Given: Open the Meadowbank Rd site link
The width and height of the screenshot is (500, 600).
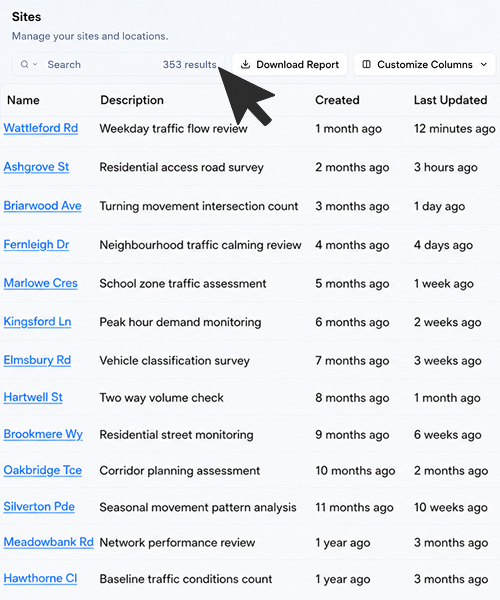Looking at the screenshot, I should (x=49, y=542).
